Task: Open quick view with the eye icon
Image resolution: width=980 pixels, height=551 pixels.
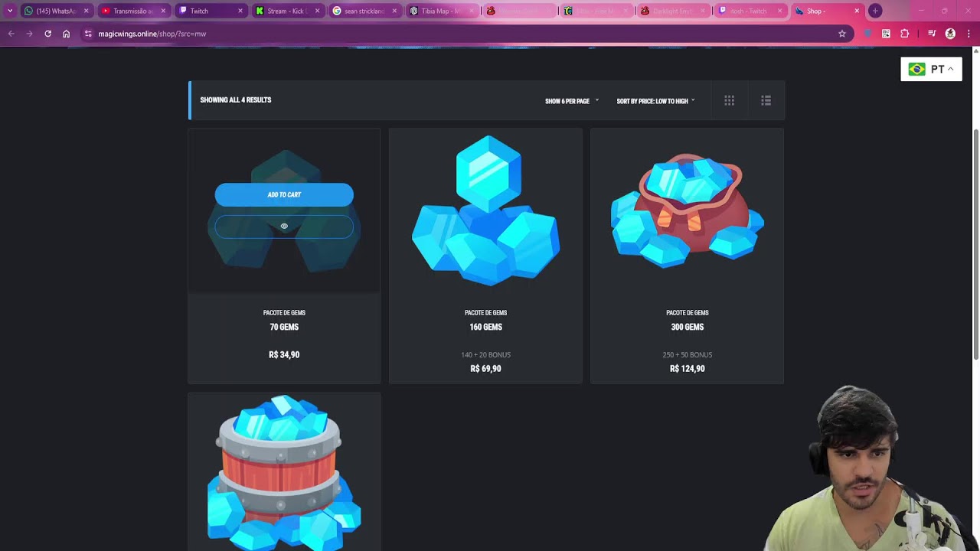Action: [284, 227]
